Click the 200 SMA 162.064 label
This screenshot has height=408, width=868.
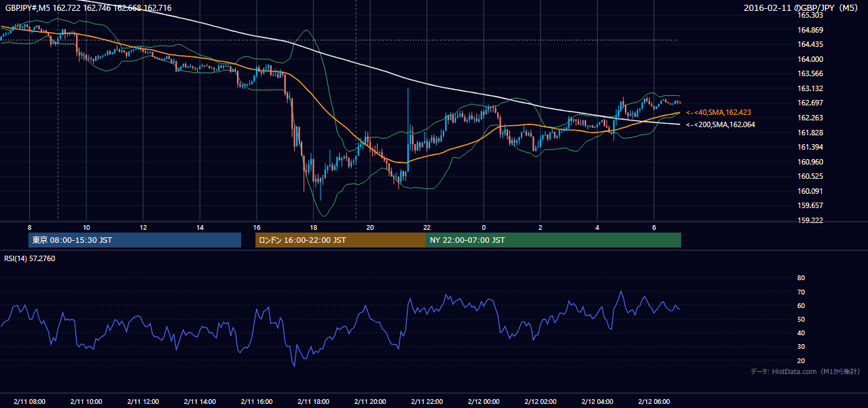pyautogui.click(x=720, y=124)
